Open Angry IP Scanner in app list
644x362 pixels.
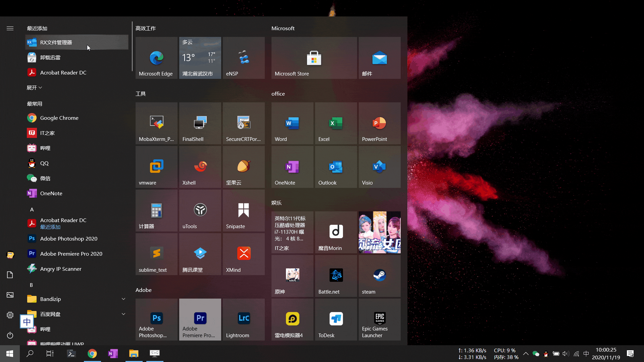pos(77,269)
